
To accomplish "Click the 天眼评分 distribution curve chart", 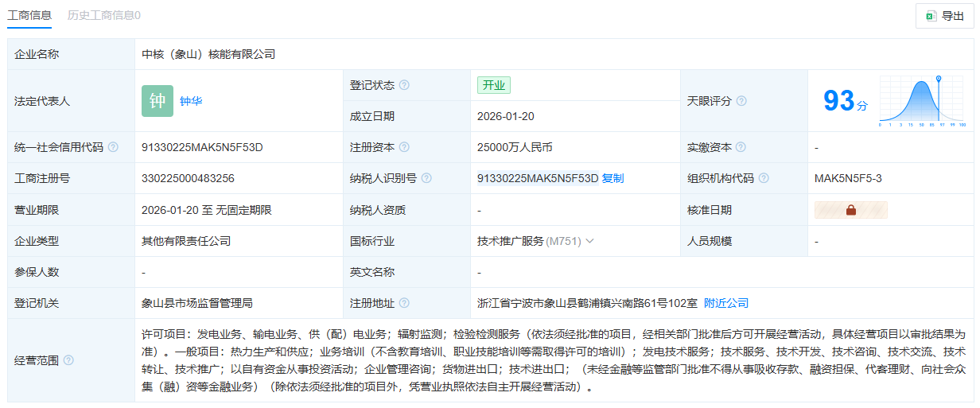I will [x=922, y=101].
